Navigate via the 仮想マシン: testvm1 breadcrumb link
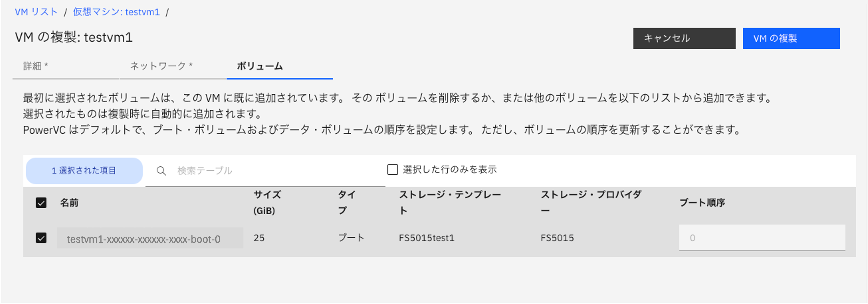Image resolution: width=868 pixels, height=304 pixels. click(x=117, y=12)
